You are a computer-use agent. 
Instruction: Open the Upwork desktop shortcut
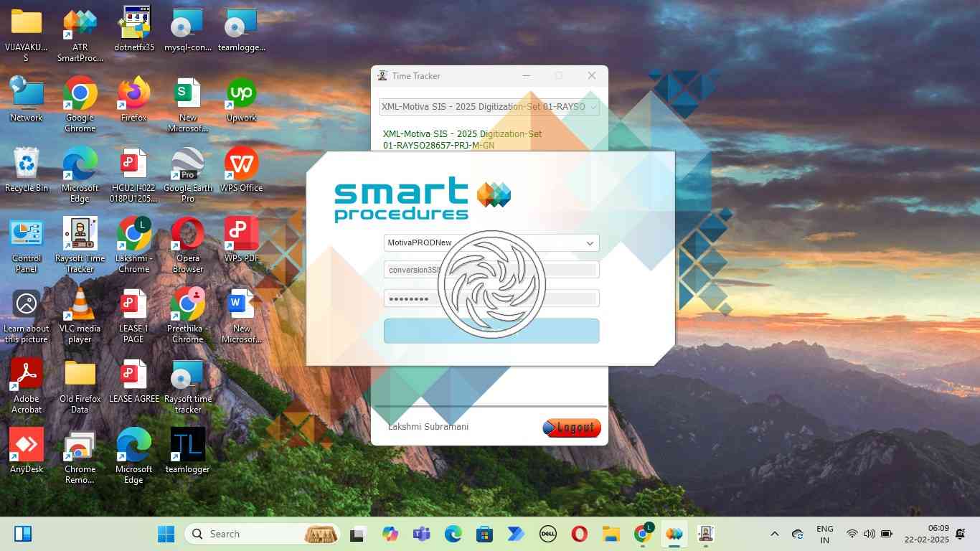[242, 100]
